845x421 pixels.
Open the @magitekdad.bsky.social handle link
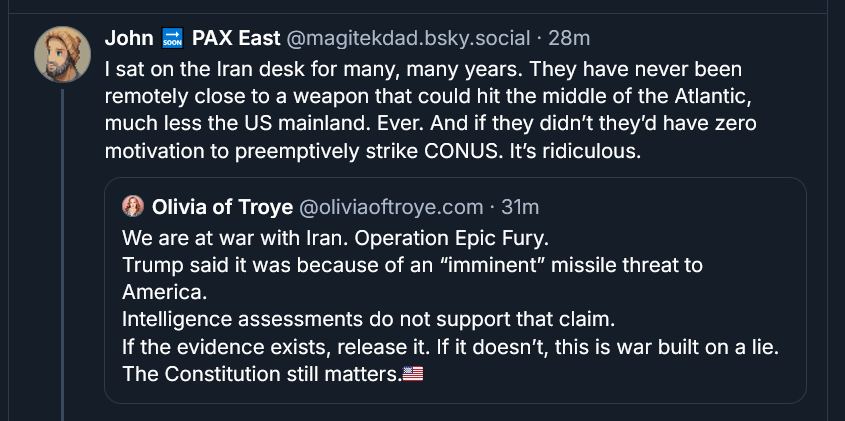tap(408, 39)
